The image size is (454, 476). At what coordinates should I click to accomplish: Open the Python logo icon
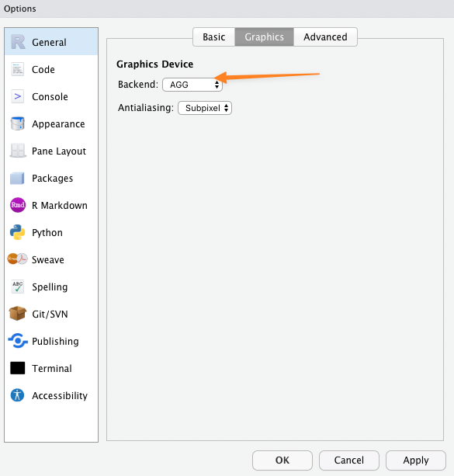point(17,232)
